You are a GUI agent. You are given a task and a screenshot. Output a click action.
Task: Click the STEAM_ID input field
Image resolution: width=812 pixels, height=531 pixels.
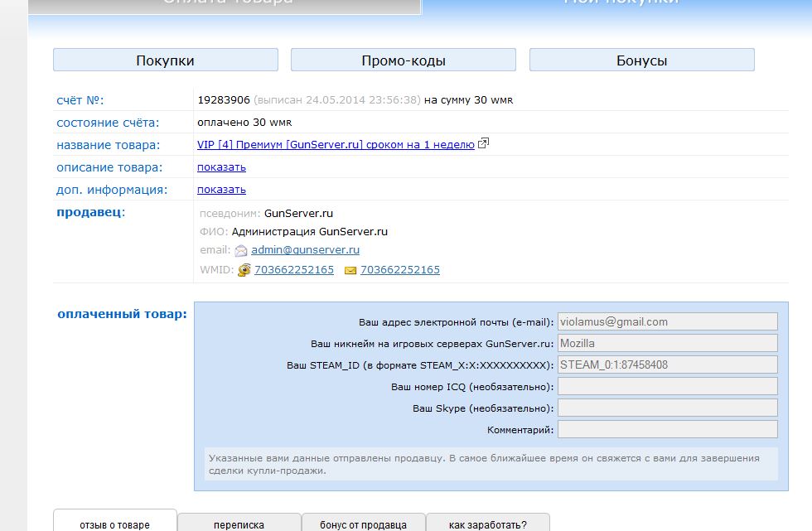tap(667, 364)
